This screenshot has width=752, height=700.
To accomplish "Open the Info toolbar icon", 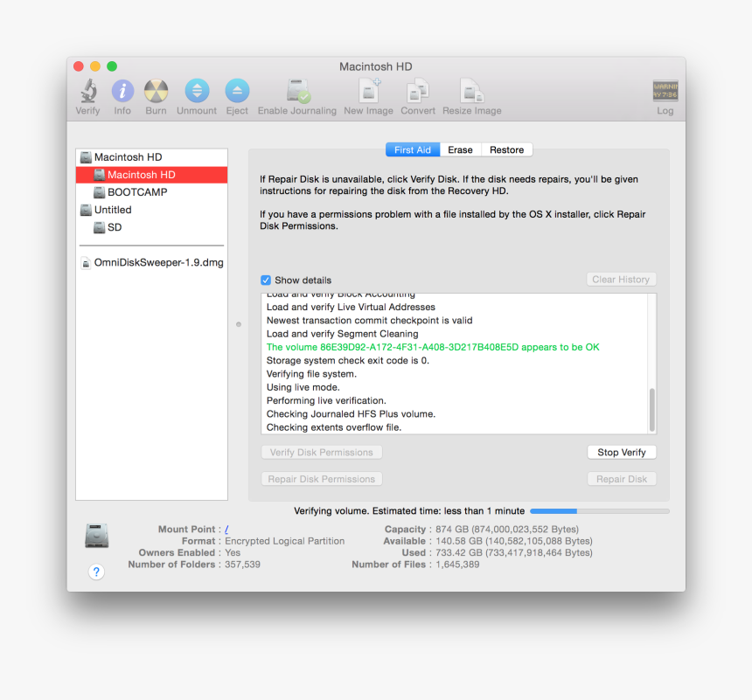I will [x=122, y=91].
